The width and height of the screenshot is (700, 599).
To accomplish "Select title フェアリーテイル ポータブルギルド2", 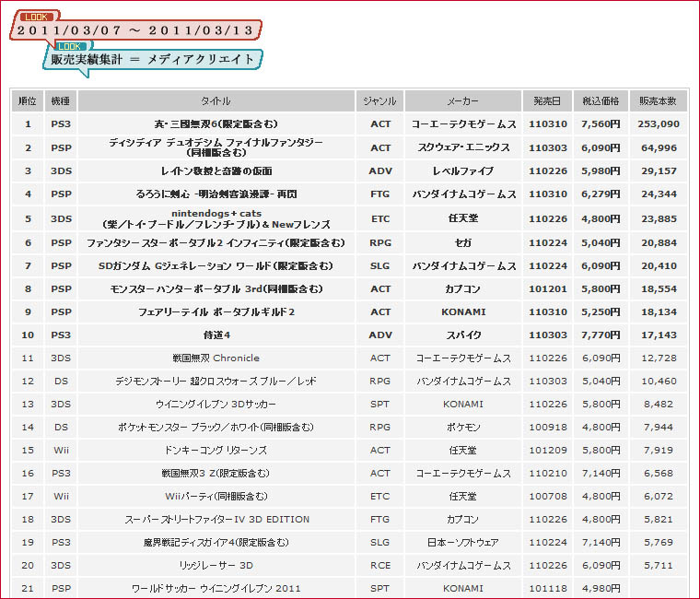I will point(216,311).
